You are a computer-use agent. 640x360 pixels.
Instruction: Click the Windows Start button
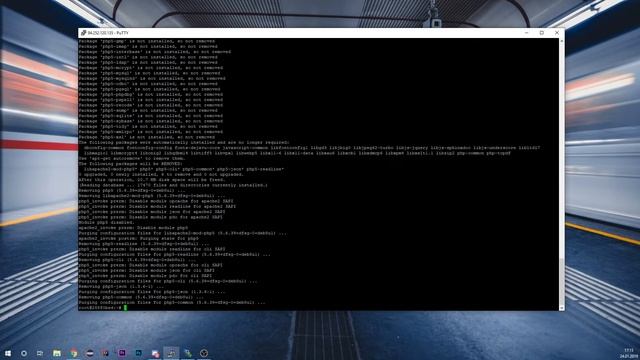7,353
